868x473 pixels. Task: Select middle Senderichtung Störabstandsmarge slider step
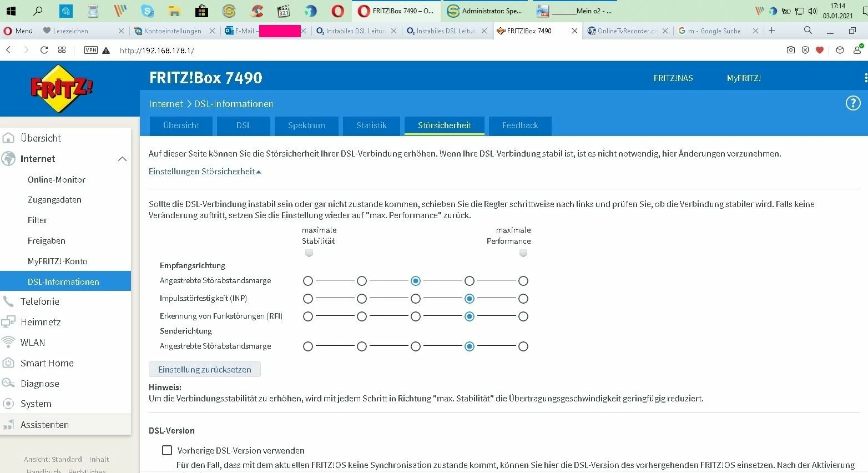tap(416, 346)
